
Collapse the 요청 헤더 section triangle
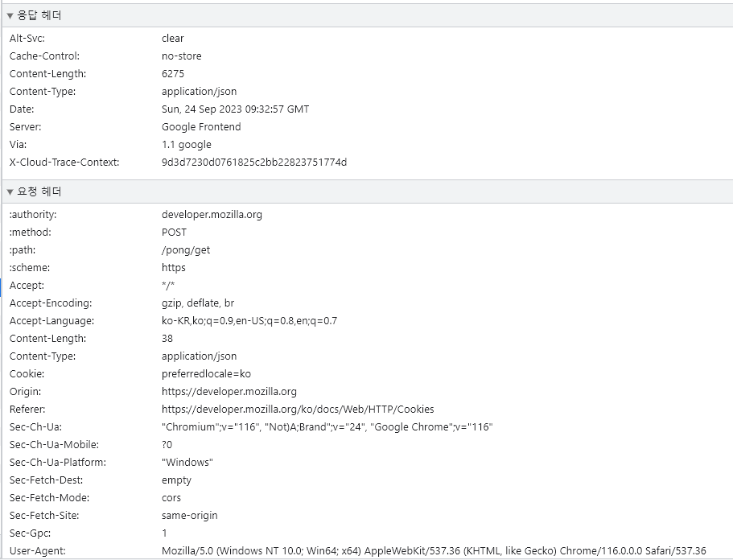(10, 192)
